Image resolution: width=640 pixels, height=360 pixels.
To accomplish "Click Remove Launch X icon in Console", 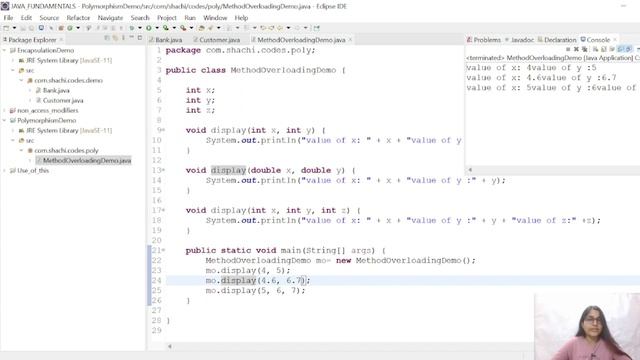I will (576, 49).
